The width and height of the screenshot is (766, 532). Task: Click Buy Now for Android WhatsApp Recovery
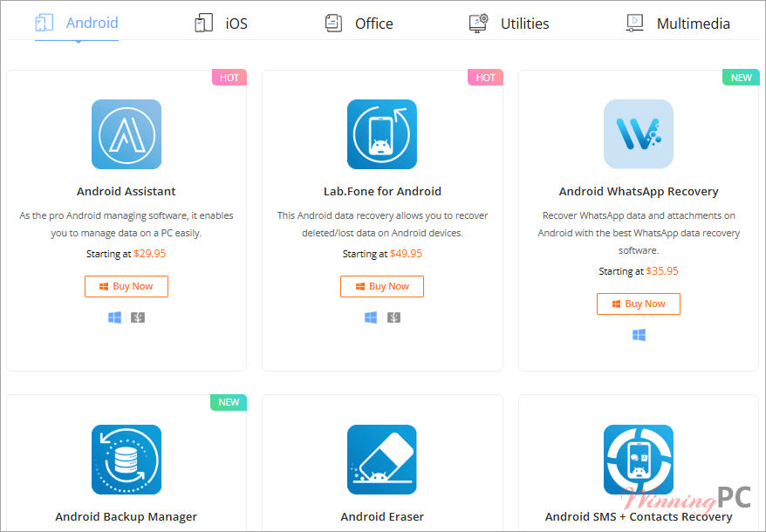tap(639, 304)
